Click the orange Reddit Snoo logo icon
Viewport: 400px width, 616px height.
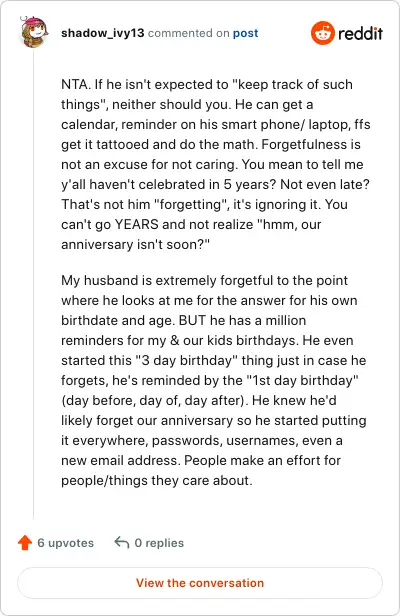coord(323,33)
